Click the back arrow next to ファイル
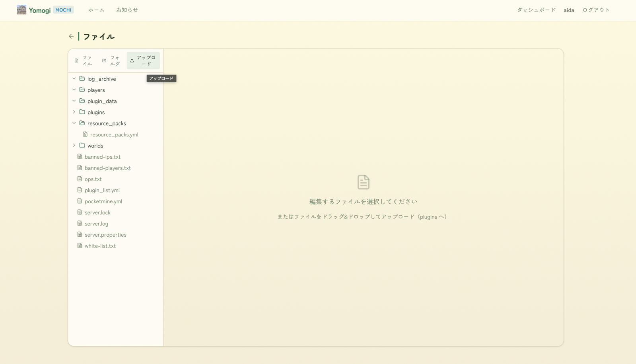The height and width of the screenshot is (364, 636). (x=71, y=36)
